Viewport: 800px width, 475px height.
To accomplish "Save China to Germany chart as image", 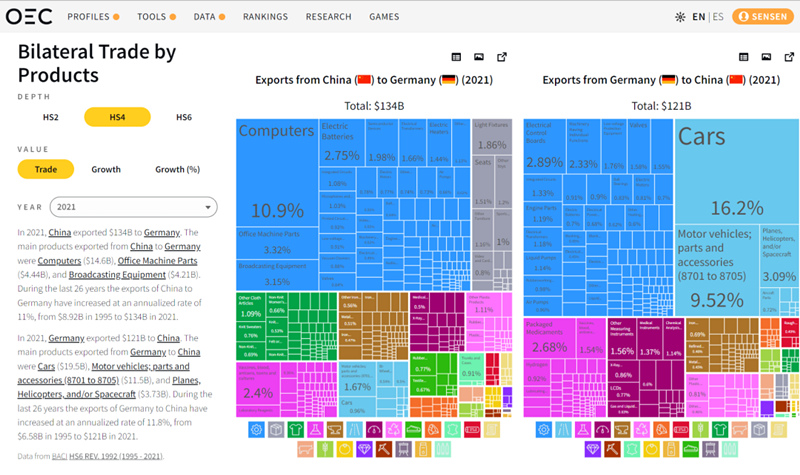I will pyautogui.click(x=479, y=58).
